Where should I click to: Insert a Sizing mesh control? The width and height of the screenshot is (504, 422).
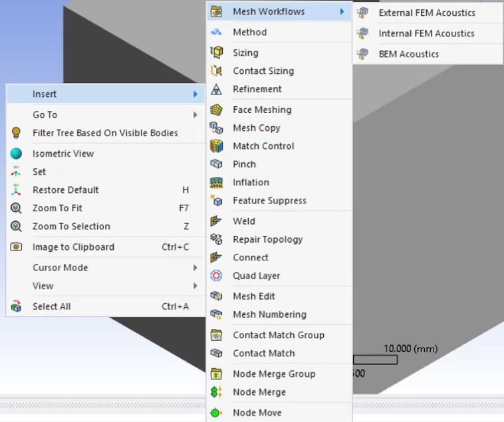[279, 53]
